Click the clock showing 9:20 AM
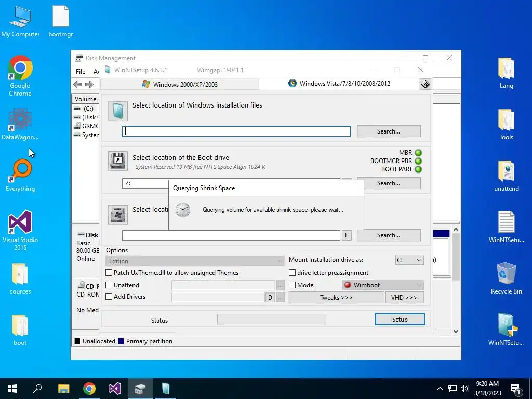This screenshot has height=399, width=532. click(487, 384)
